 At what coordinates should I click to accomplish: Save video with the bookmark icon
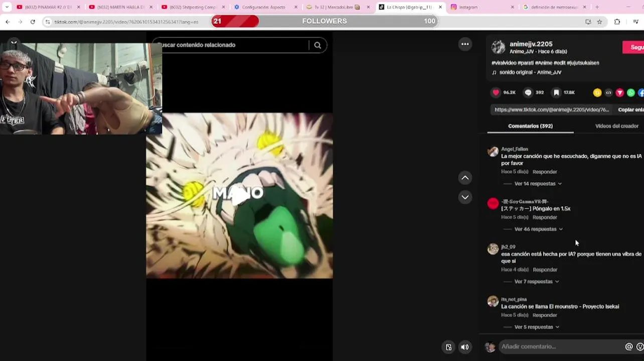(556, 93)
